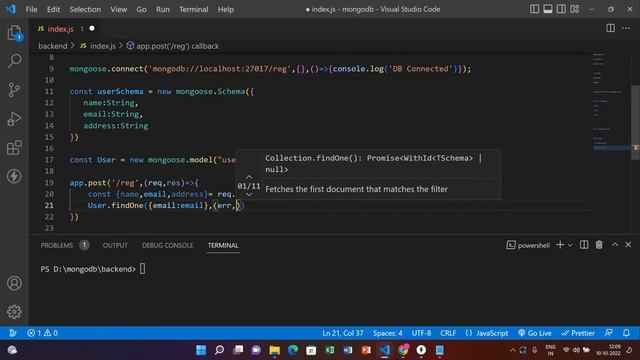Open notifications bell in status bar
The height and width of the screenshot is (360, 640).
pyautogui.click(x=626, y=333)
